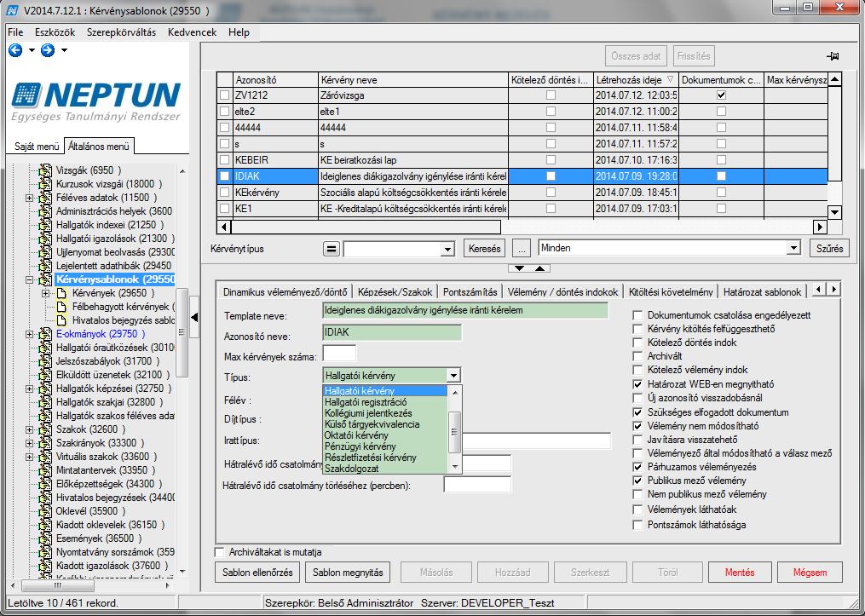Tick the checkbox for row ZV1212
This screenshot has height=616, width=865.
click(224, 95)
